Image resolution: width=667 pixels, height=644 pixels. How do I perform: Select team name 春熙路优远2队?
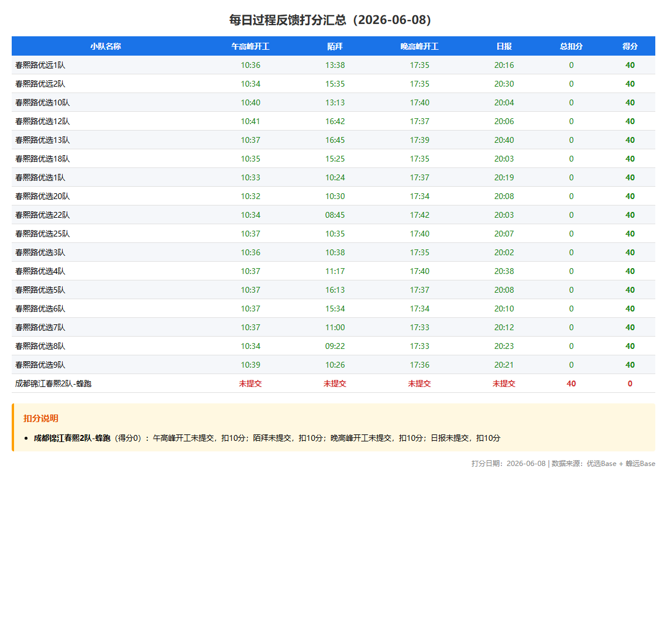point(40,84)
